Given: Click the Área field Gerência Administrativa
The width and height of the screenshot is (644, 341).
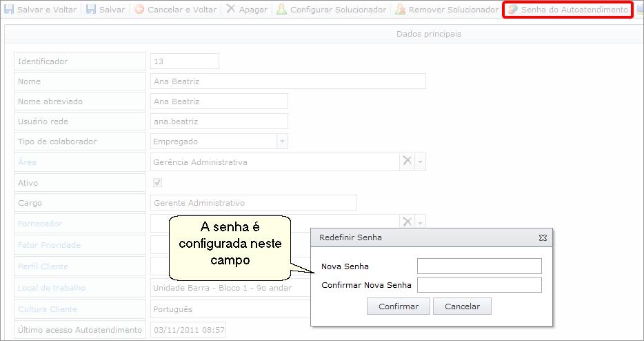Looking at the screenshot, I should 274,162.
